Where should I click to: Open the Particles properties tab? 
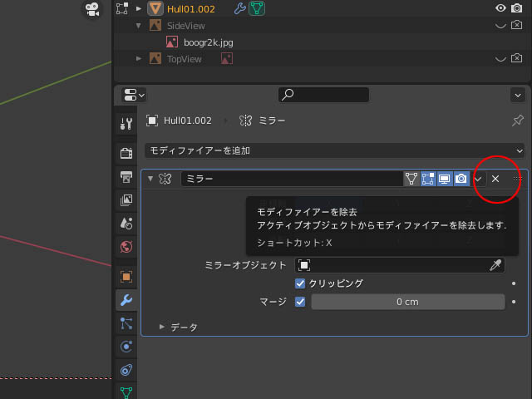point(126,323)
